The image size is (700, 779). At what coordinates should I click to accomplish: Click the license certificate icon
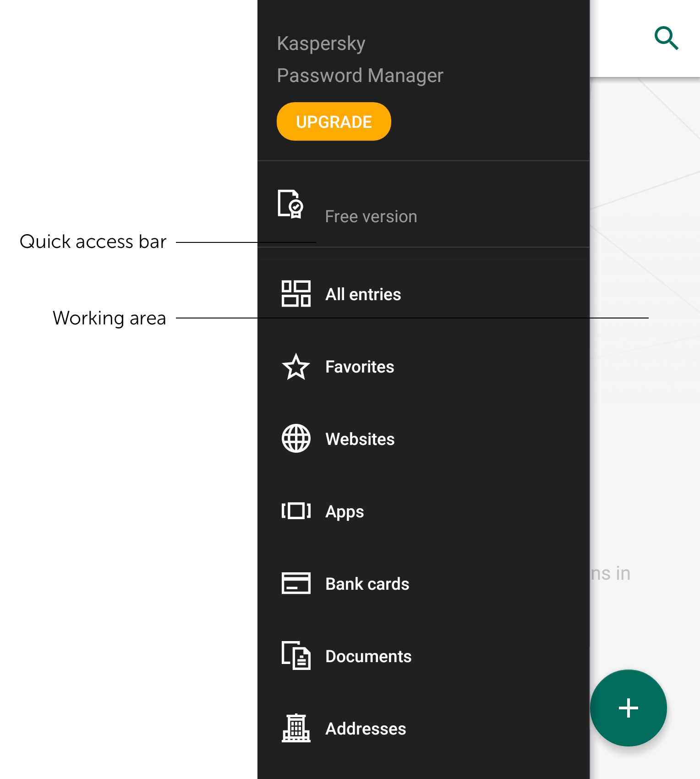pyautogui.click(x=290, y=204)
